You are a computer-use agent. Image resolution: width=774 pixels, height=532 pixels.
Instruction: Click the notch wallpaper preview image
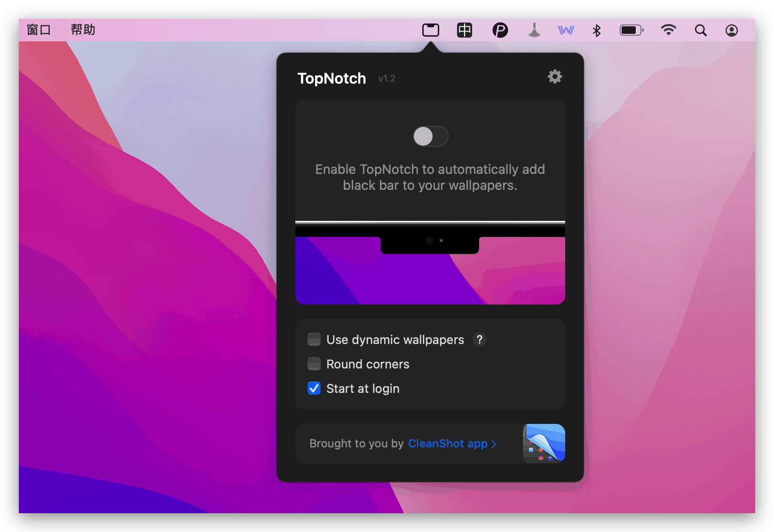coord(430,263)
